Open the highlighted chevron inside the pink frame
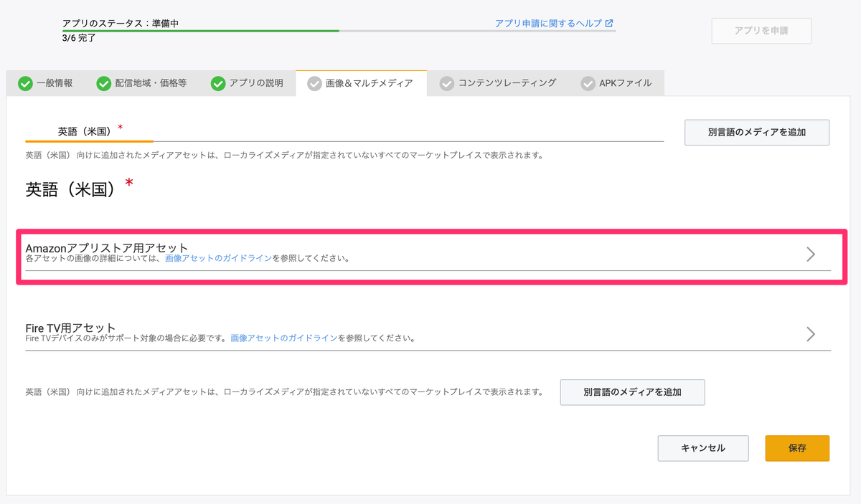 [x=810, y=255]
